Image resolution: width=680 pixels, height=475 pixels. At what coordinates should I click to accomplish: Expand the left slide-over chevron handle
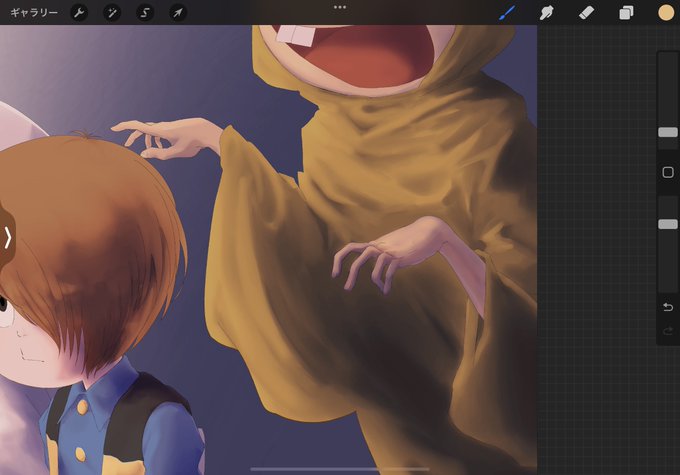7,238
